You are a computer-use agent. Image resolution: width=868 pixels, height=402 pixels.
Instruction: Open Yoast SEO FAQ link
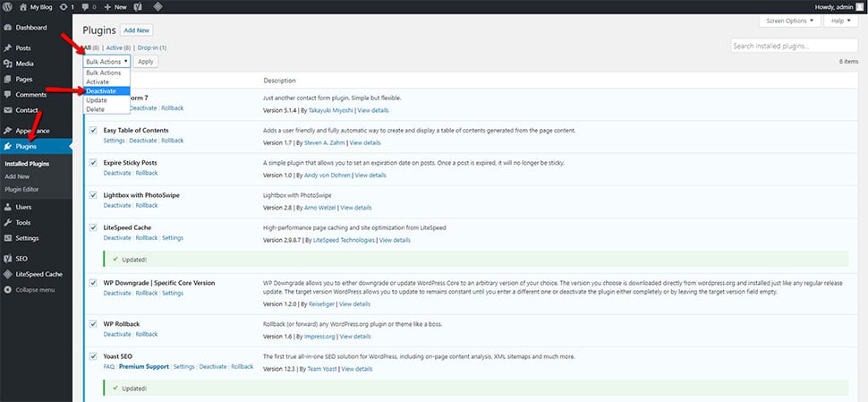pyautogui.click(x=108, y=366)
